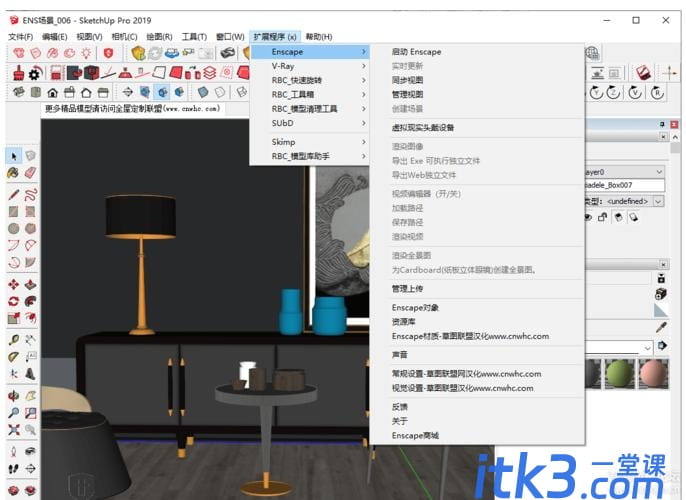Image resolution: width=686 pixels, height=500 pixels.
Task: Click the black gear toolbar icon
Action: [35, 73]
